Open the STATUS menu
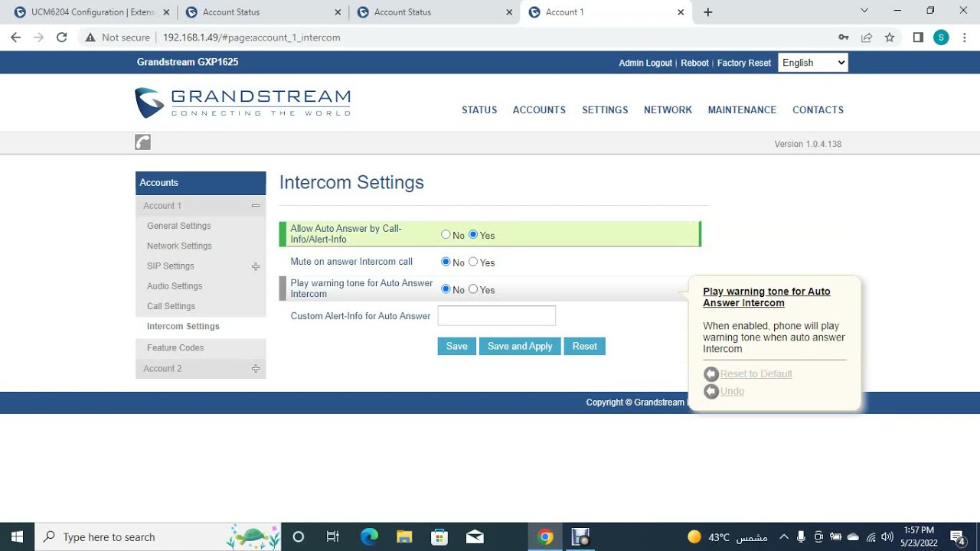The height and width of the screenshot is (551, 980). point(479,110)
